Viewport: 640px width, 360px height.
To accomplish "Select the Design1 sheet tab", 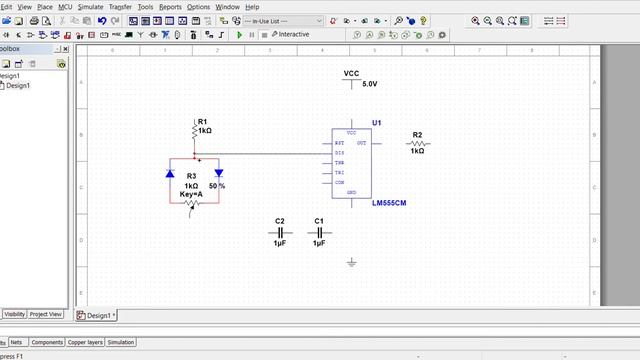I will (96, 316).
